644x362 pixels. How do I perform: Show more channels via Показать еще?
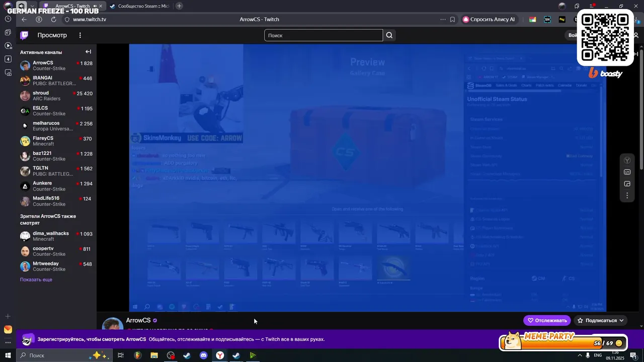pos(36,280)
